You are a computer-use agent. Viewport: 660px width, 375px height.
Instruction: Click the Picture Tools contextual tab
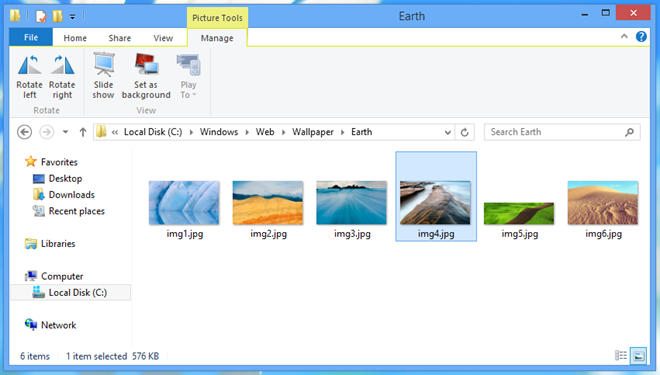coord(217,18)
